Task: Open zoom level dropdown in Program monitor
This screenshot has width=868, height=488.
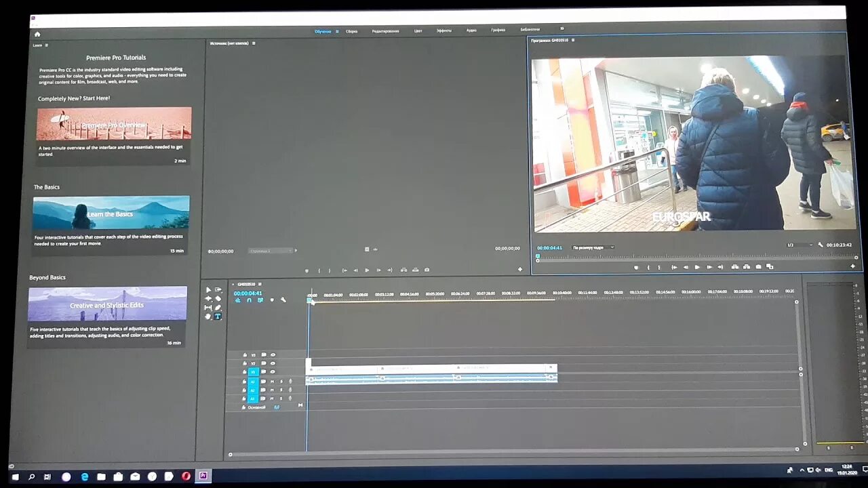Action: (x=593, y=247)
